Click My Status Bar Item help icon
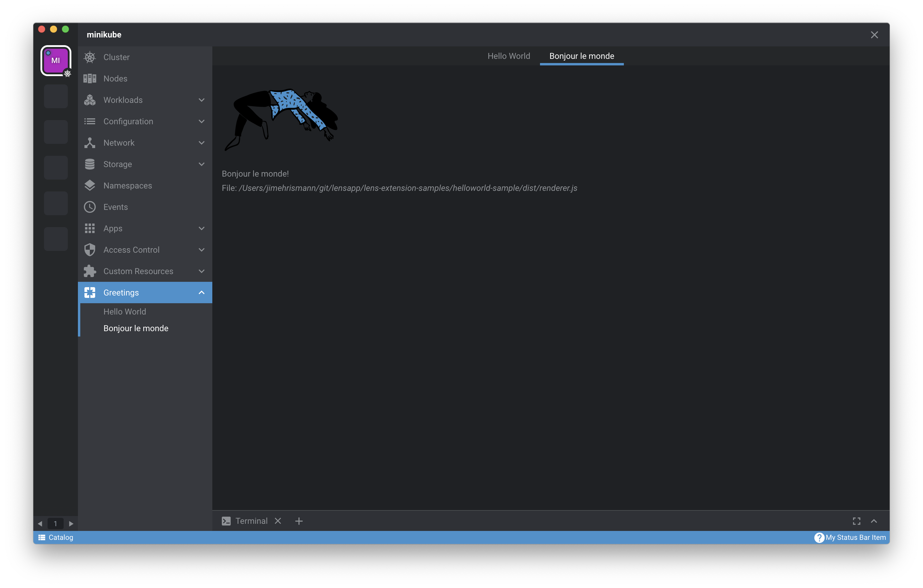 (820, 537)
